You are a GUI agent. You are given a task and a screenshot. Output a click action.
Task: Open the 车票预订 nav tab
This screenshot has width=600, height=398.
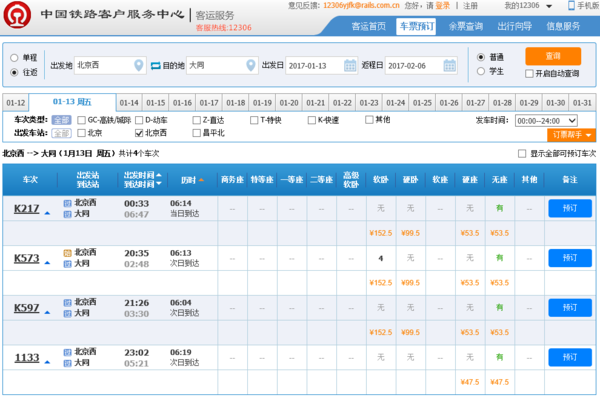416,26
